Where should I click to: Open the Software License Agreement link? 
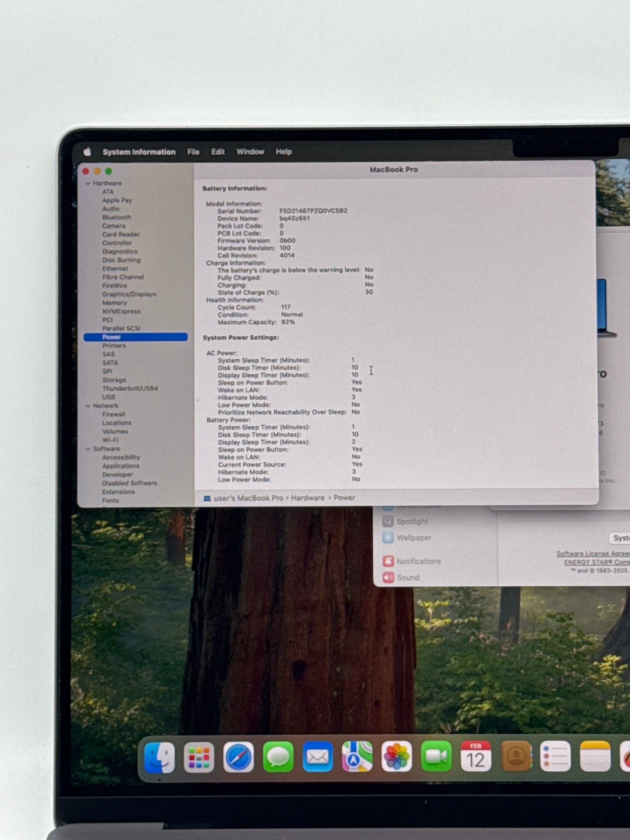[593, 554]
